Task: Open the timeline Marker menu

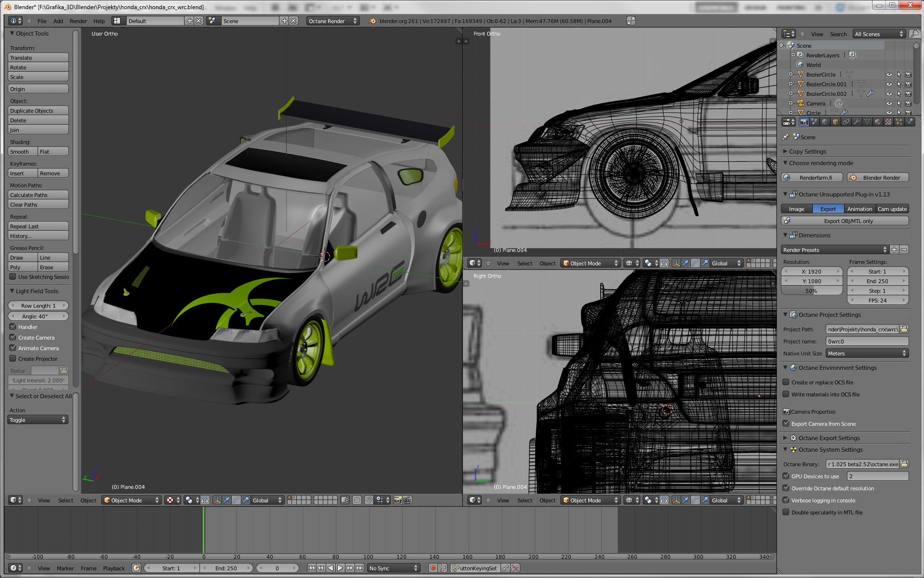Action: [65, 568]
